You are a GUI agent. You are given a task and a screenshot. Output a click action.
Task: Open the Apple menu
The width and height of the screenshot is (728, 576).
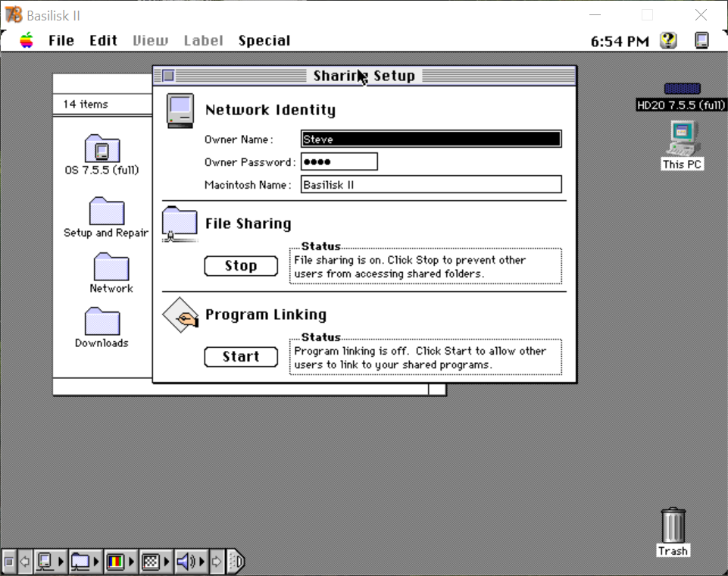click(27, 40)
